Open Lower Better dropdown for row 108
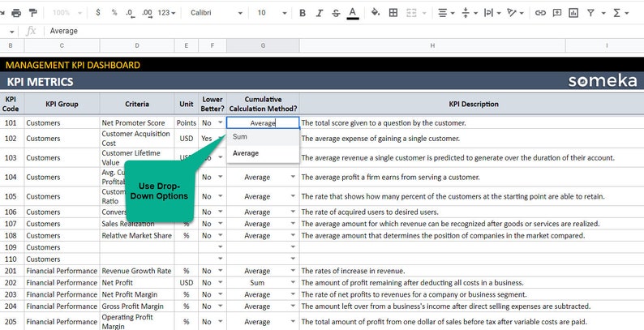Screen dimensions: 644x330 (221, 235)
